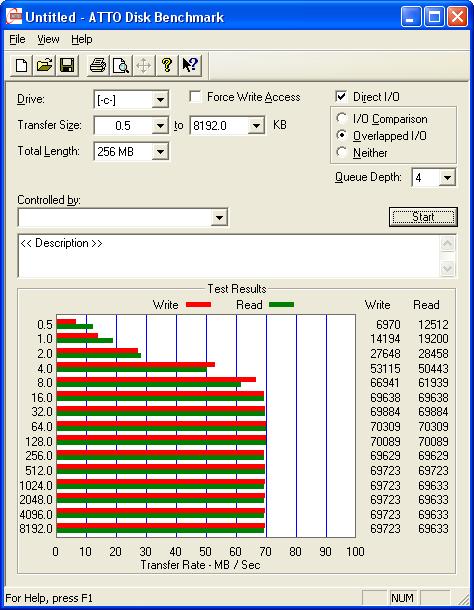The width and height of the screenshot is (474, 610).
Task: Click read value 61939 for 8.0 KB
Action: coord(433,383)
